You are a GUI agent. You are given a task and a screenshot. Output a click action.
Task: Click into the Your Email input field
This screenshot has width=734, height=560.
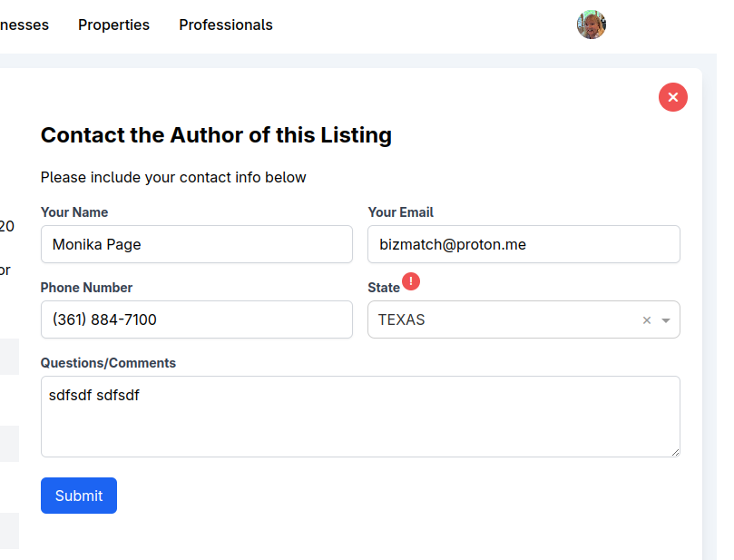(x=524, y=244)
